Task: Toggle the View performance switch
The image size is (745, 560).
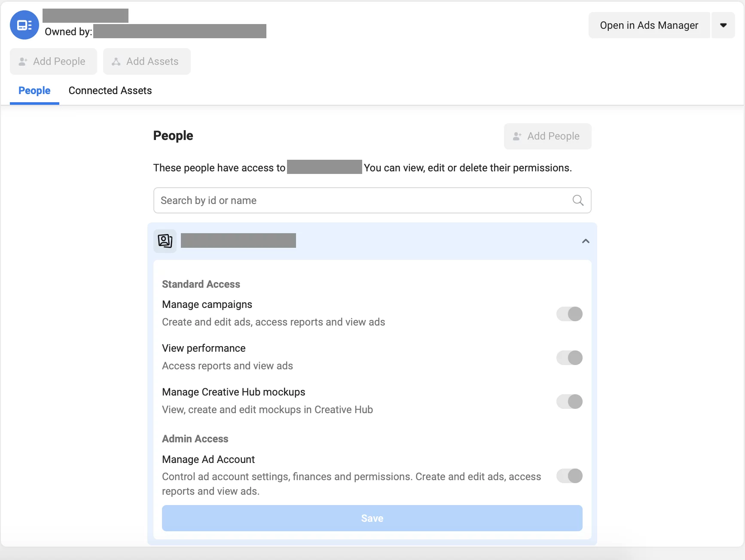Action: coord(569,358)
